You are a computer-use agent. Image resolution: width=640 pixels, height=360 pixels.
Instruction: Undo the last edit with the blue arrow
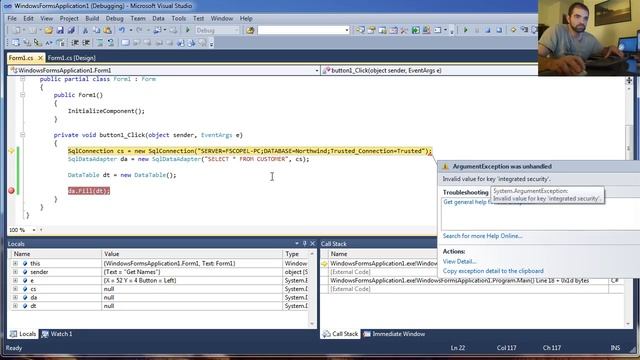point(122,30)
